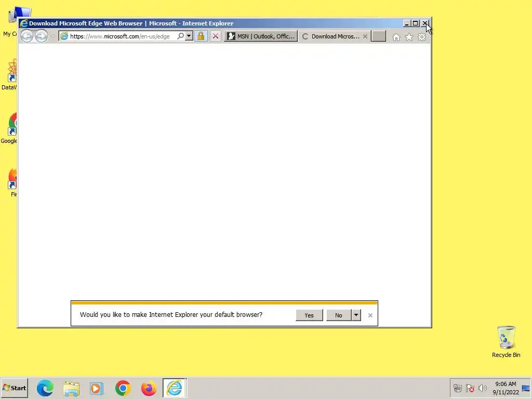Click the volume speaker tray icon

[x=482, y=388]
